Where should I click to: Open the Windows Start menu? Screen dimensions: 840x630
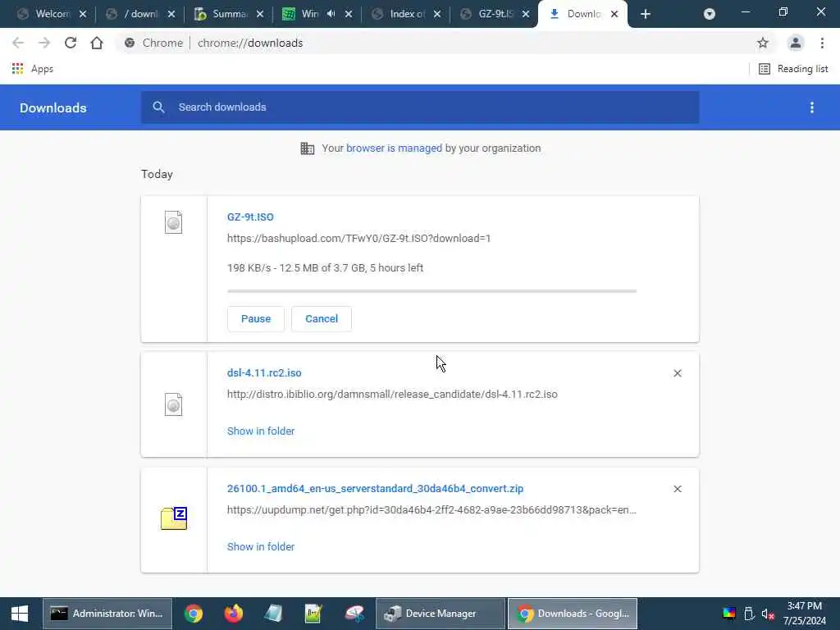pyautogui.click(x=20, y=614)
